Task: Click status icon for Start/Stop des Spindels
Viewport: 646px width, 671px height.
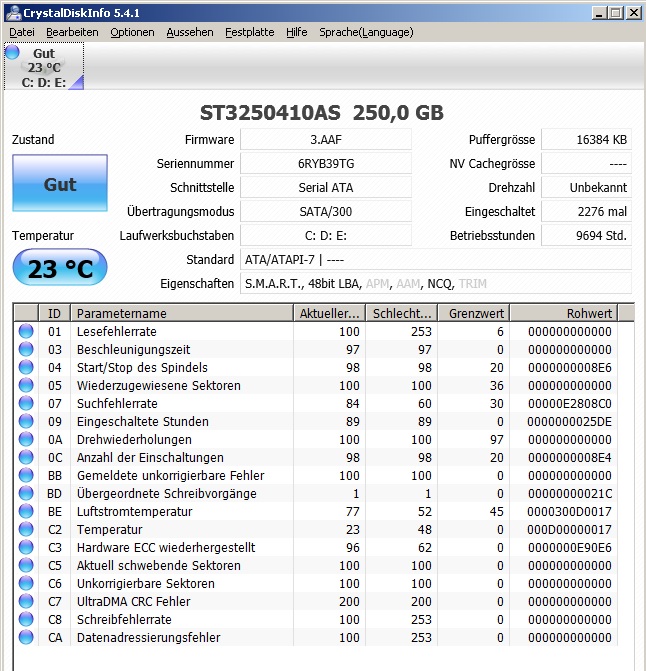Action: [26, 367]
